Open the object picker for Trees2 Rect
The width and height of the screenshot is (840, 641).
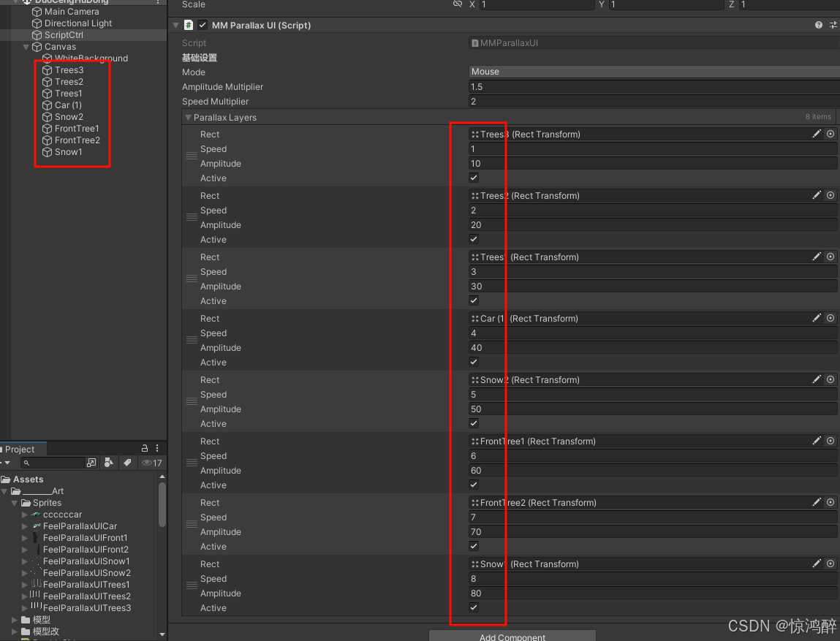click(x=830, y=195)
